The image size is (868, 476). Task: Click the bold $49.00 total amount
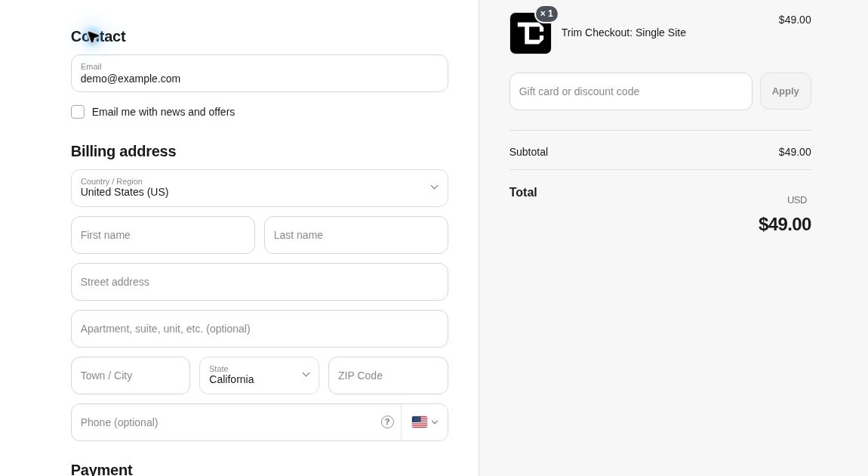[x=784, y=224]
